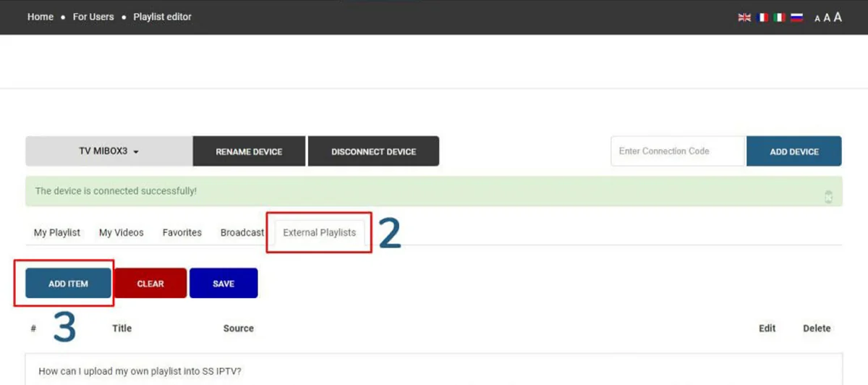
Task: Save the playlist with SAVE button
Action: [224, 284]
